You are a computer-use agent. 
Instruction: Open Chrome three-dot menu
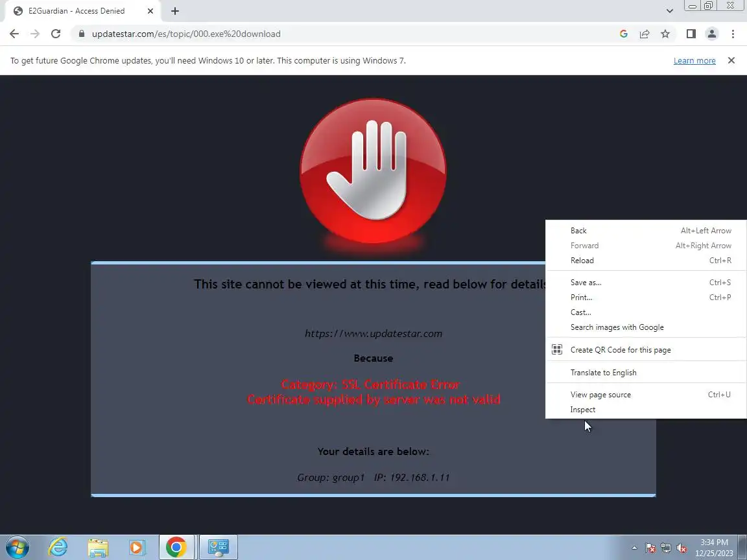point(733,34)
